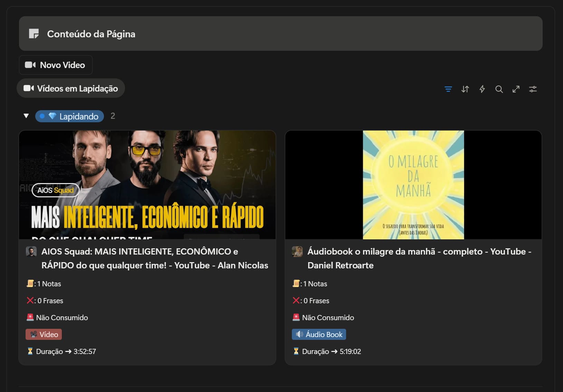Click the camera icon in Novo Video button
The width and height of the screenshot is (563, 392).
tap(30, 65)
